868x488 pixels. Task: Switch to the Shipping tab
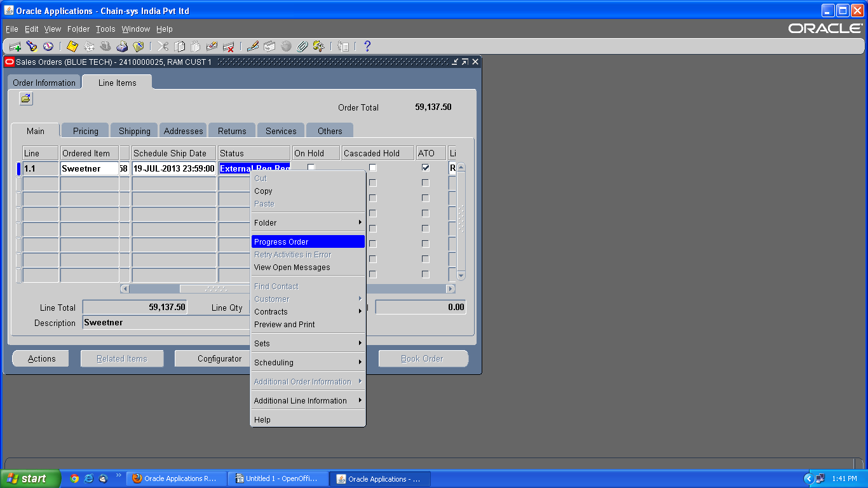click(135, 131)
